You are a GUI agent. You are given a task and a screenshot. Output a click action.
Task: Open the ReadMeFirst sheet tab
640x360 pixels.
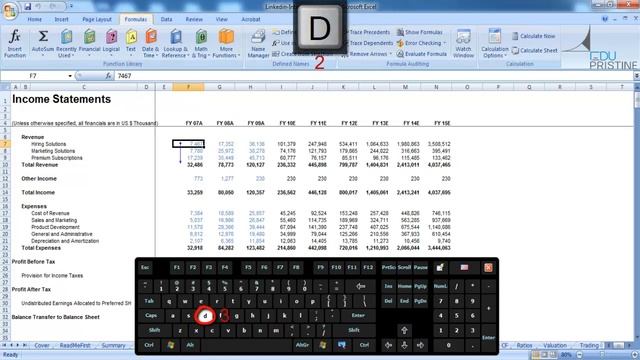point(75,345)
